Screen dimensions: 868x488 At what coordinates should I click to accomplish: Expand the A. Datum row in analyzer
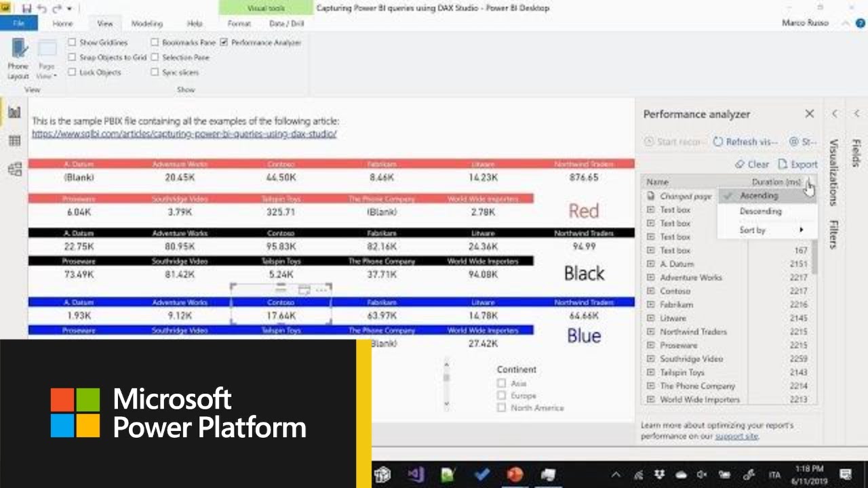[x=650, y=264]
